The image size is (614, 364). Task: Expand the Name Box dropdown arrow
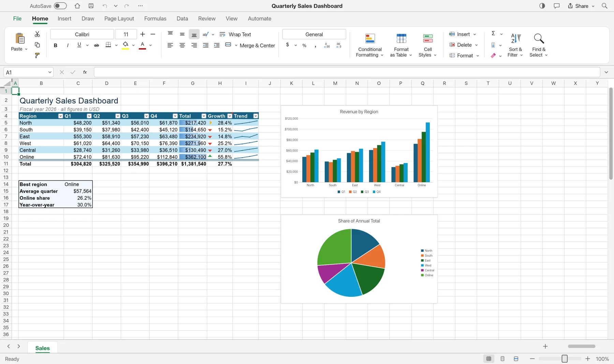50,72
